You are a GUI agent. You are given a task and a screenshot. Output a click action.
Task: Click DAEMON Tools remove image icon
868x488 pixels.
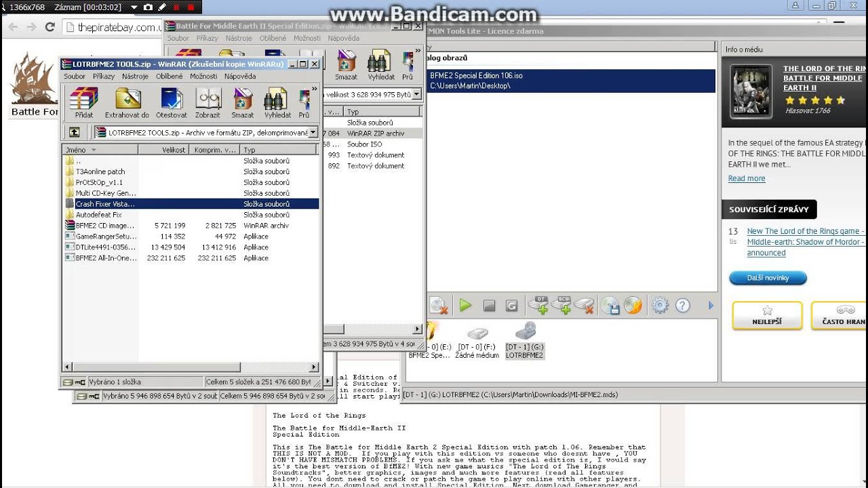(x=439, y=306)
